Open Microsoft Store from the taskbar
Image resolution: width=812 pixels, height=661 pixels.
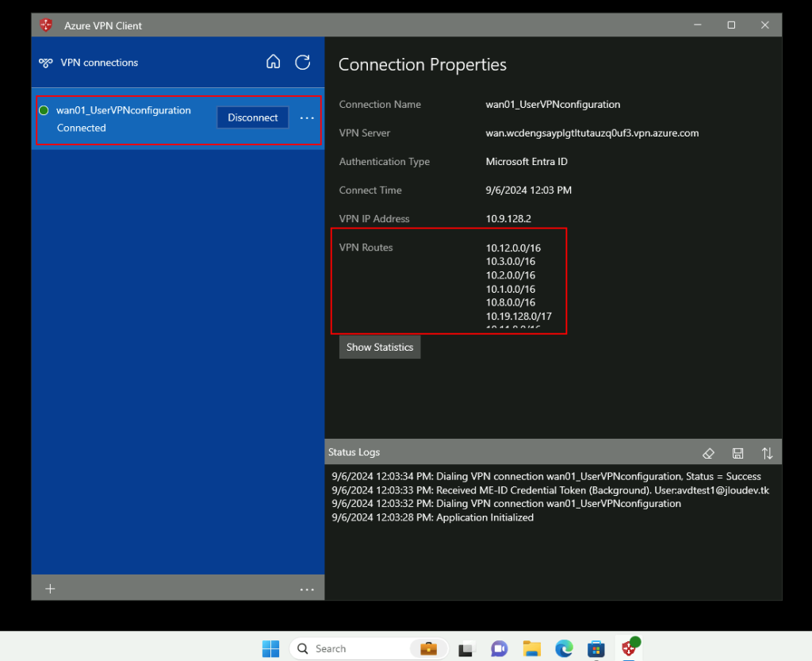pyautogui.click(x=596, y=648)
